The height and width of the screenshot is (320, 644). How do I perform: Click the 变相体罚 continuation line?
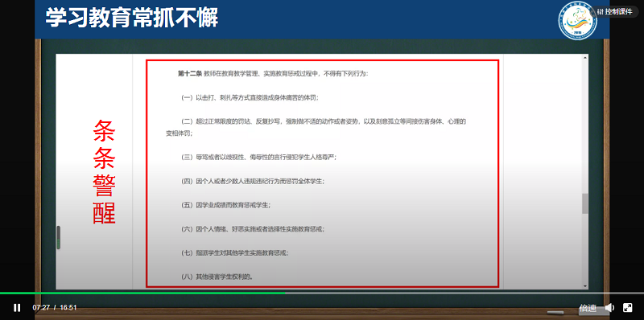click(x=179, y=133)
